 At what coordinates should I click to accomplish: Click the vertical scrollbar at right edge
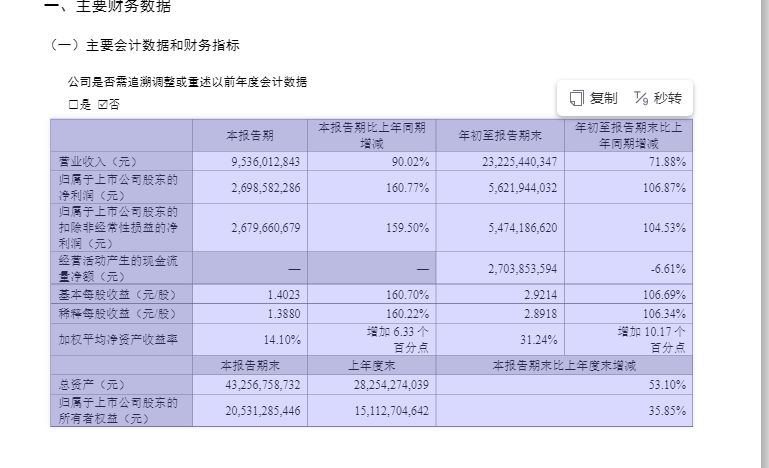pos(765,234)
